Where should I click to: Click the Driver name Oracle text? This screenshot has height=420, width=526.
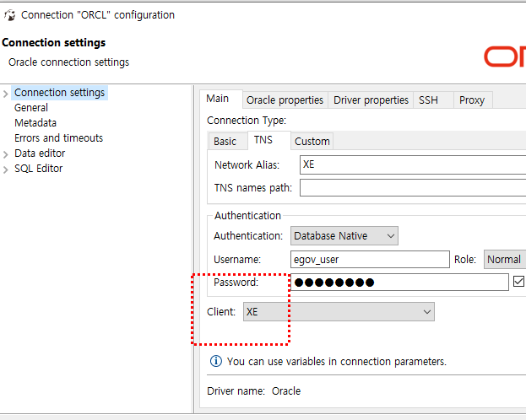pyautogui.click(x=253, y=390)
